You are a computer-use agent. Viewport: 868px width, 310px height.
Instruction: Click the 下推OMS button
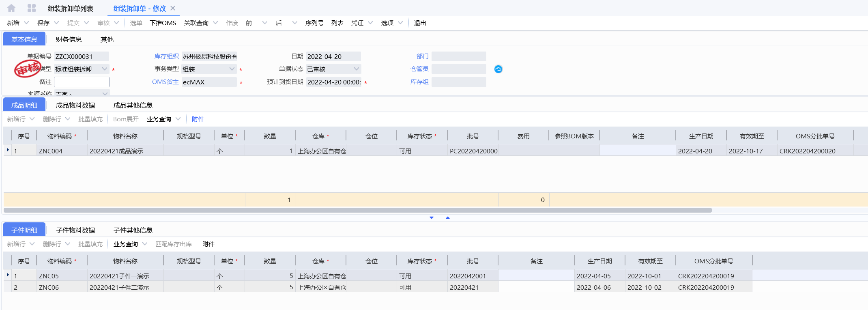pos(163,23)
